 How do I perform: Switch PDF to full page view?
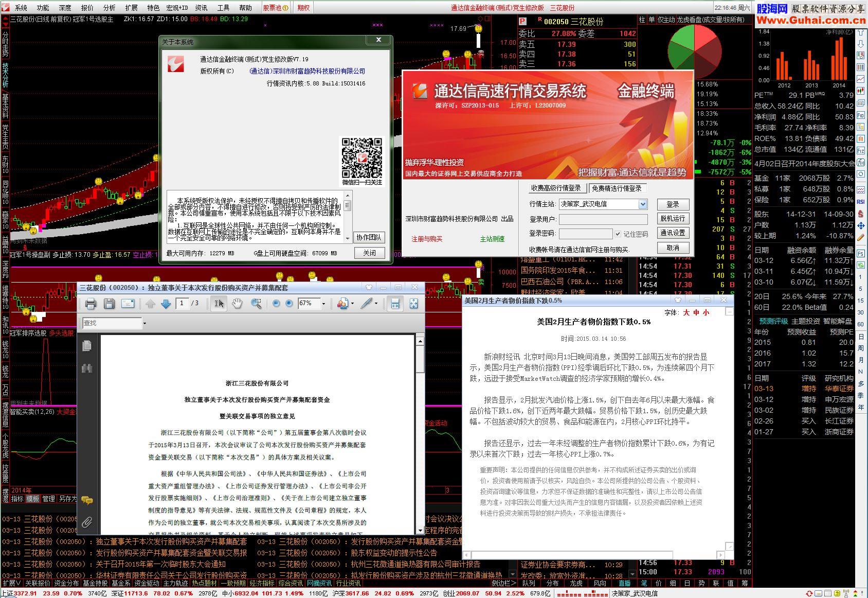click(x=413, y=304)
